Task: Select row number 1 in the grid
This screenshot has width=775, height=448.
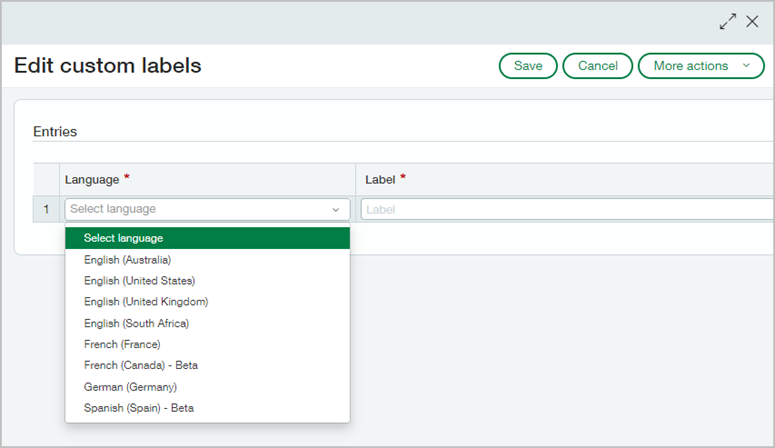Action: (x=46, y=210)
